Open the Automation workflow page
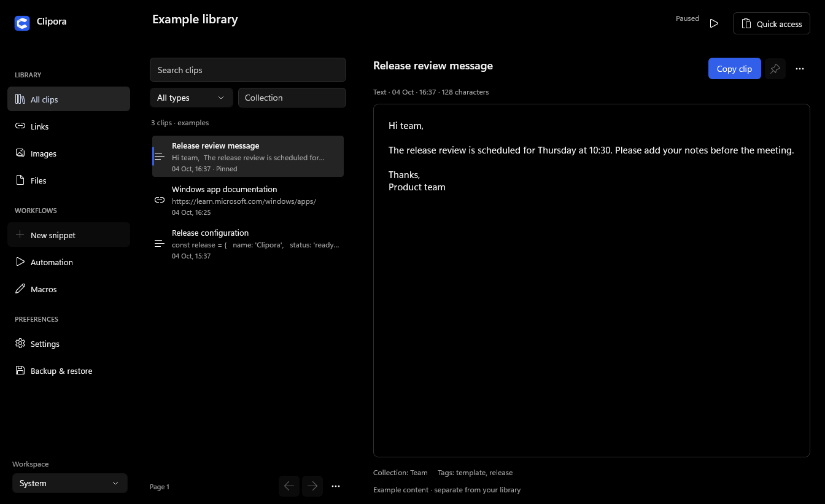This screenshot has width=825, height=504. pos(69,262)
